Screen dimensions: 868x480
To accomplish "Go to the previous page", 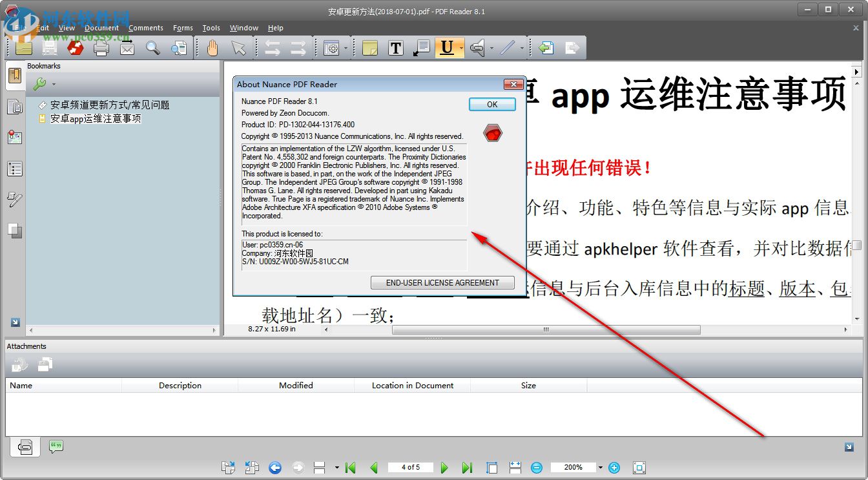I will [373, 467].
